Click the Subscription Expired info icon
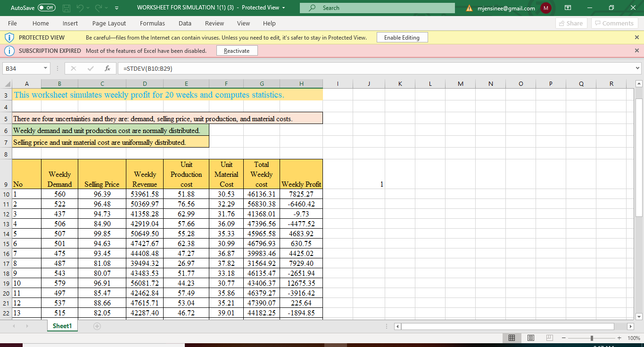Viewport: 644px width, 347px height. [9, 50]
